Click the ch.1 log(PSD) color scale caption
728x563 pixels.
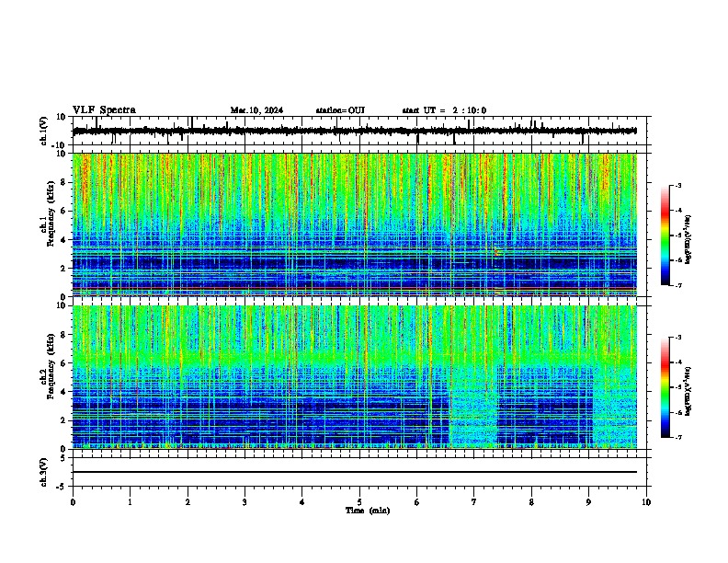coord(688,239)
